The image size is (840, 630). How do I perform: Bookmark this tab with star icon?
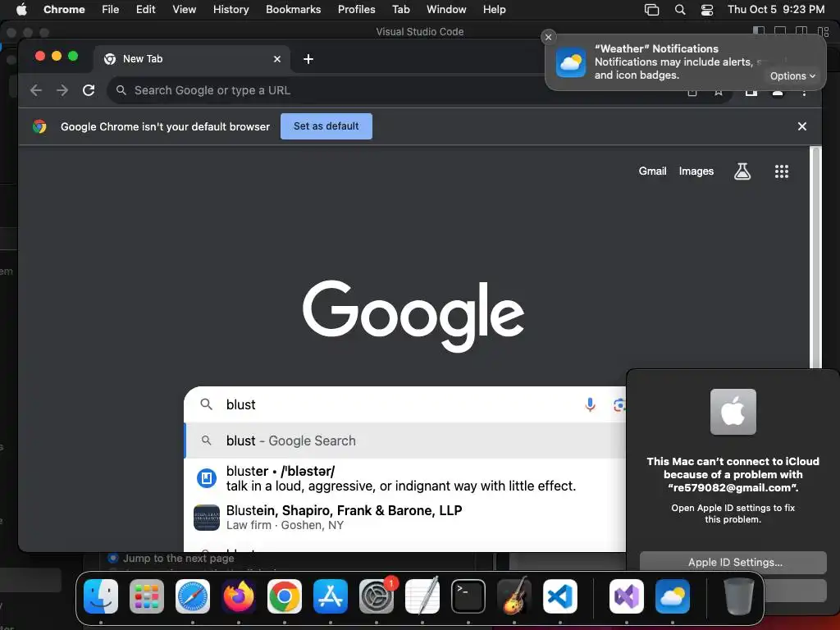[719, 92]
